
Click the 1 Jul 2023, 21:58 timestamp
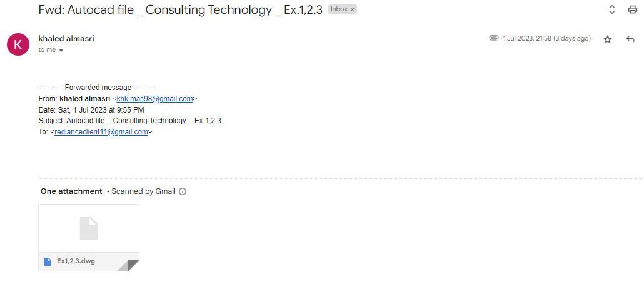(x=546, y=38)
